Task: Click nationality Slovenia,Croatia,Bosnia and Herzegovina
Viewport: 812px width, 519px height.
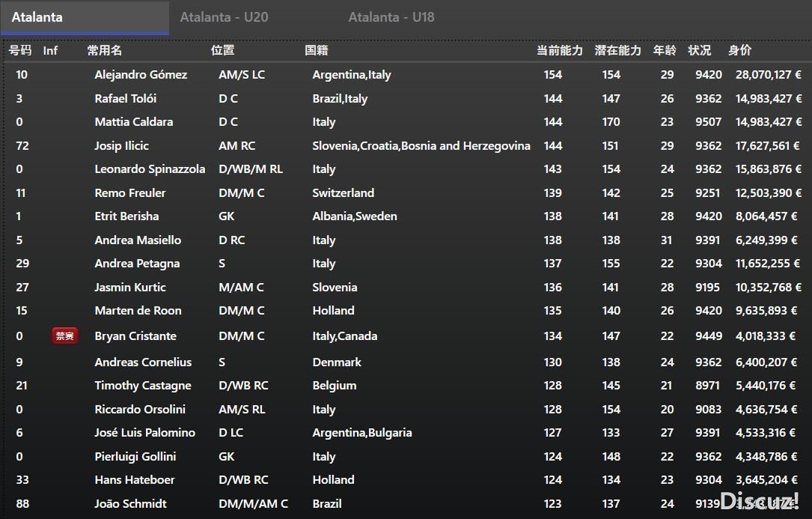Action: click(421, 146)
